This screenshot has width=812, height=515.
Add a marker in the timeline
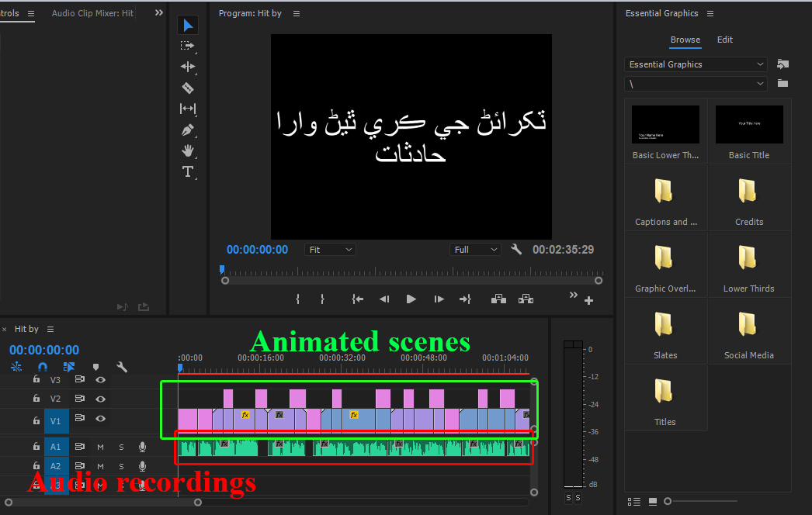tap(95, 367)
